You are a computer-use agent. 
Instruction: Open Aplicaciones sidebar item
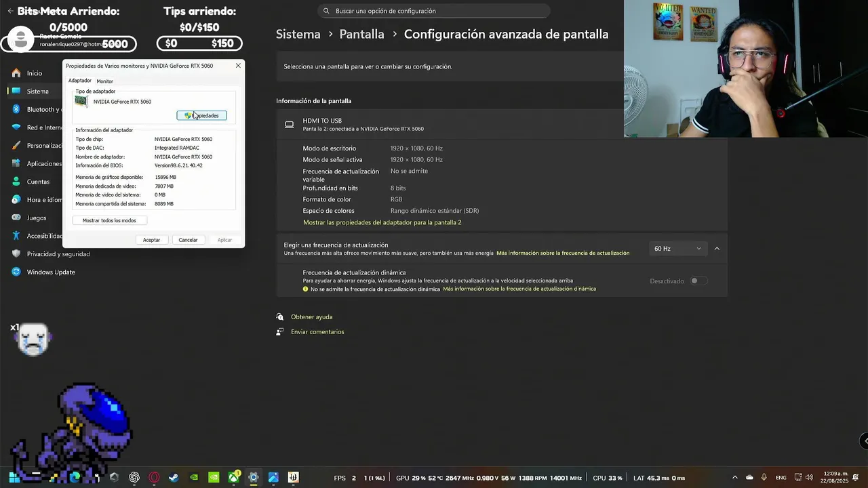35,163
